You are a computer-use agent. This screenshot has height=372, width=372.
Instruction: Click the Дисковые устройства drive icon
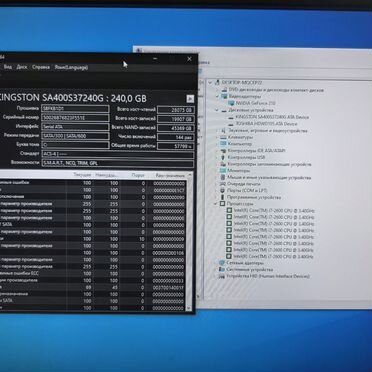[224, 110]
